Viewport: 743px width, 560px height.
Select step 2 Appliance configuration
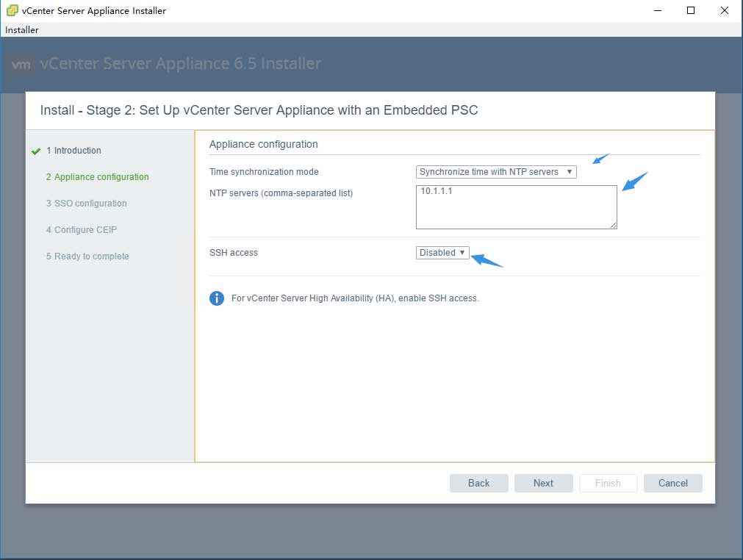pos(97,176)
